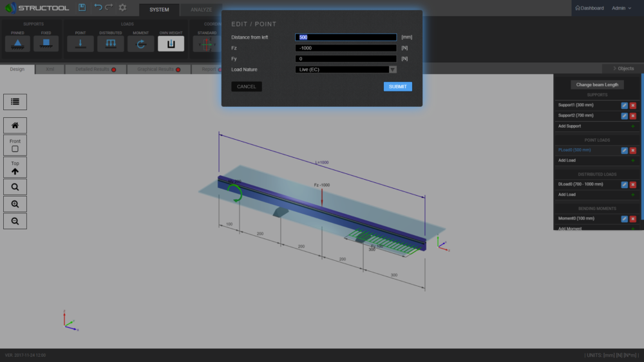Switch to the SYSTEM tab
The image size is (644, 362).
pos(159,10)
